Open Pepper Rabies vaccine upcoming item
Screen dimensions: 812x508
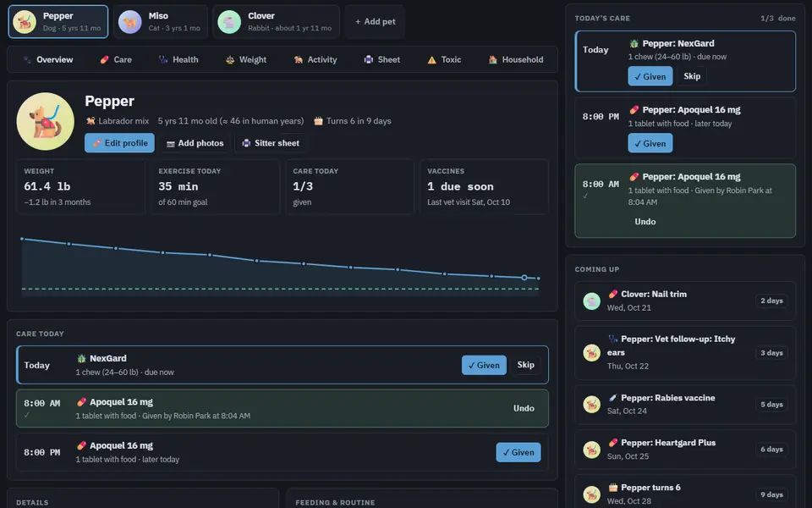click(x=684, y=405)
